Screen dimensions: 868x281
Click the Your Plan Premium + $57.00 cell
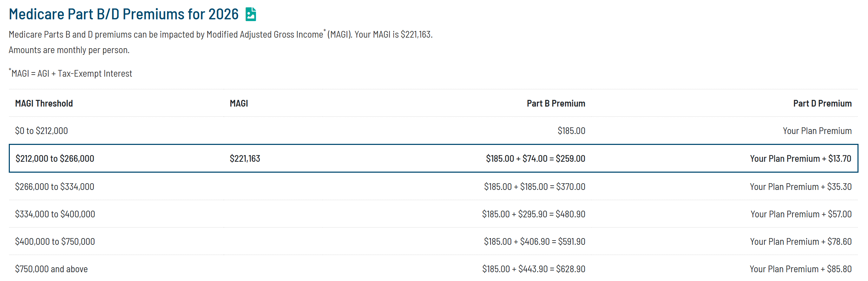click(x=801, y=214)
